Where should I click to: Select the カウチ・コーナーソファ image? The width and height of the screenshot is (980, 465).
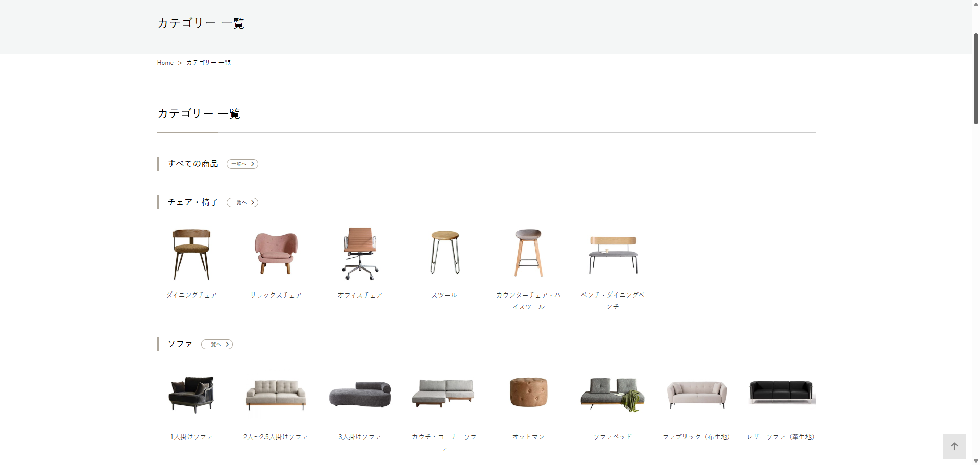tap(444, 393)
